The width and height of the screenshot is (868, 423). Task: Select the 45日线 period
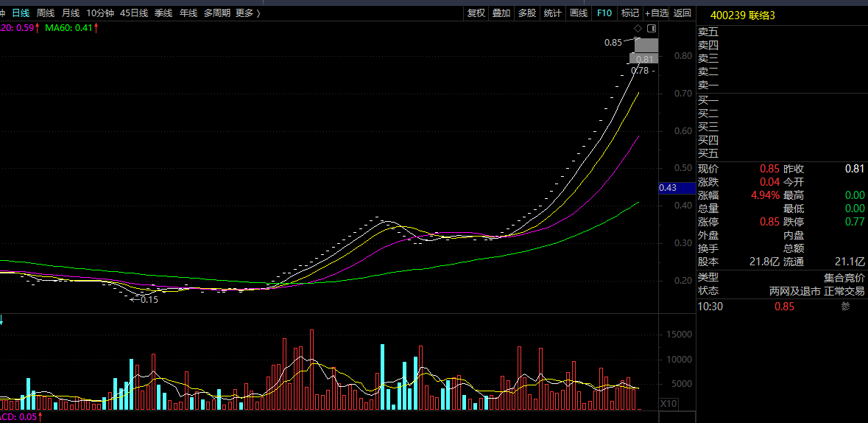[x=133, y=13]
